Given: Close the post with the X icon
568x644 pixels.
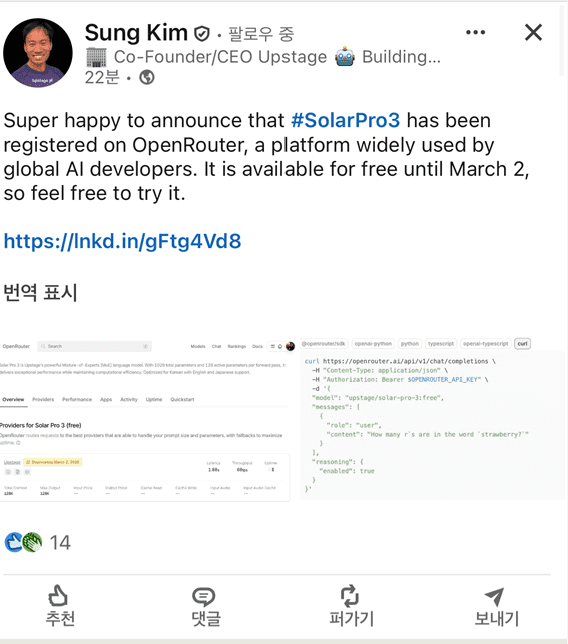Looking at the screenshot, I should click(533, 32).
